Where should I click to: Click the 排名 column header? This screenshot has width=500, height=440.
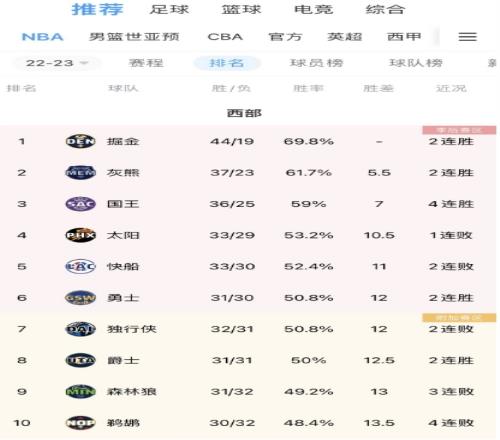click(21, 88)
